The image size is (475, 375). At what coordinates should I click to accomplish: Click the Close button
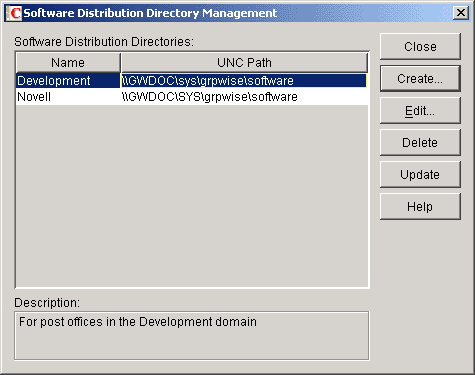pyautogui.click(x=420, y=47)
